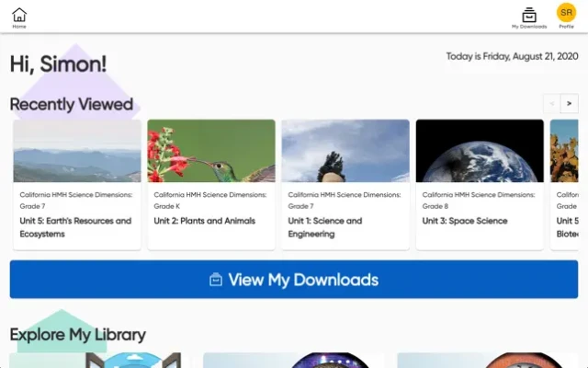The height and width of the screenshot is (368, 588).
Task: Click the briefcase icon inside View My Downloads
Action: point(216,280)
